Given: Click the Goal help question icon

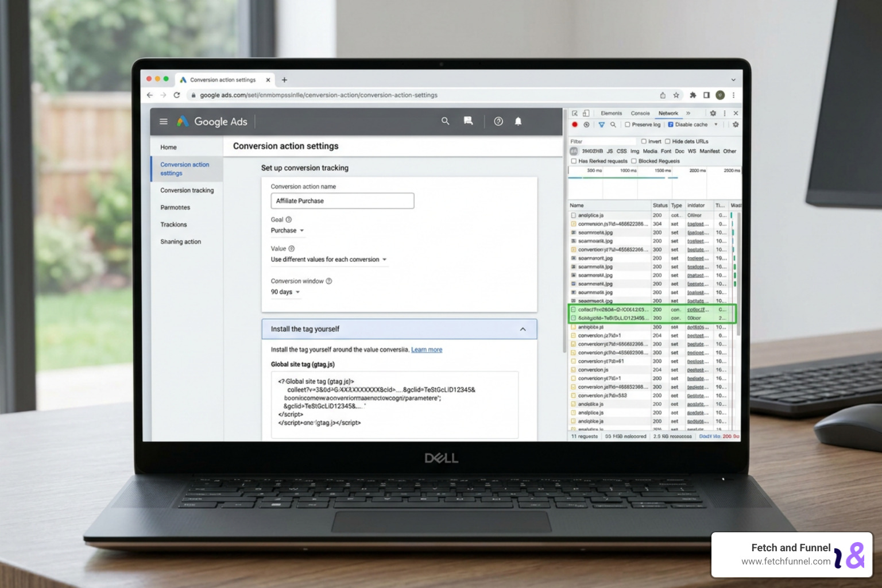Looking at the screenshot, I should [x=289, y=219].
